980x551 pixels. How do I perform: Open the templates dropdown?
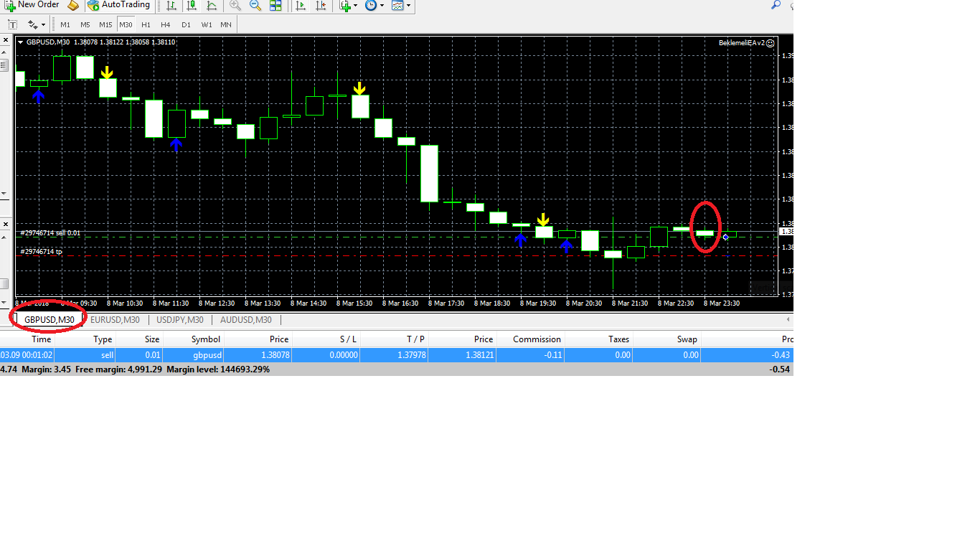(x=401, y=6)
